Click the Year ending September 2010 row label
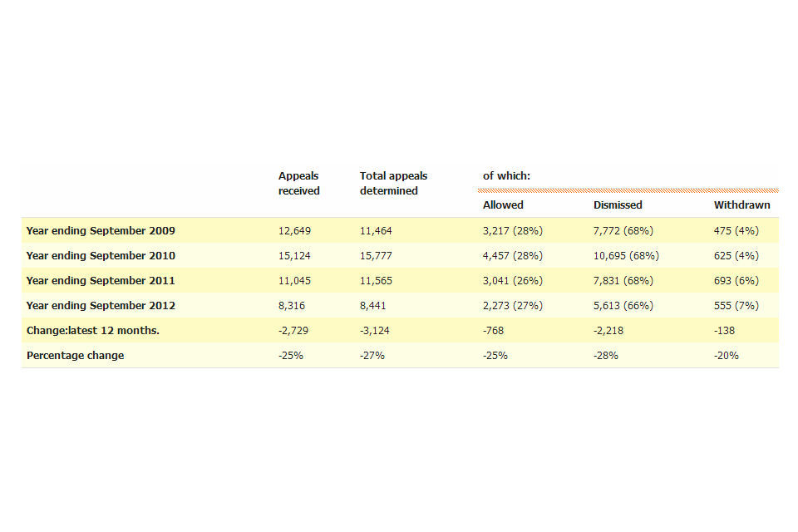Viewport: 798px width, 532px height. 101,255
